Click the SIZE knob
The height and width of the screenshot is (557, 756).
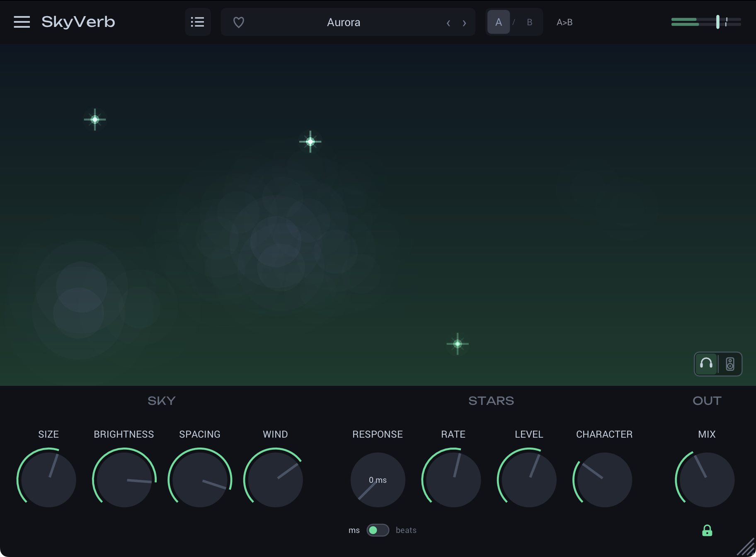[48, 480]
